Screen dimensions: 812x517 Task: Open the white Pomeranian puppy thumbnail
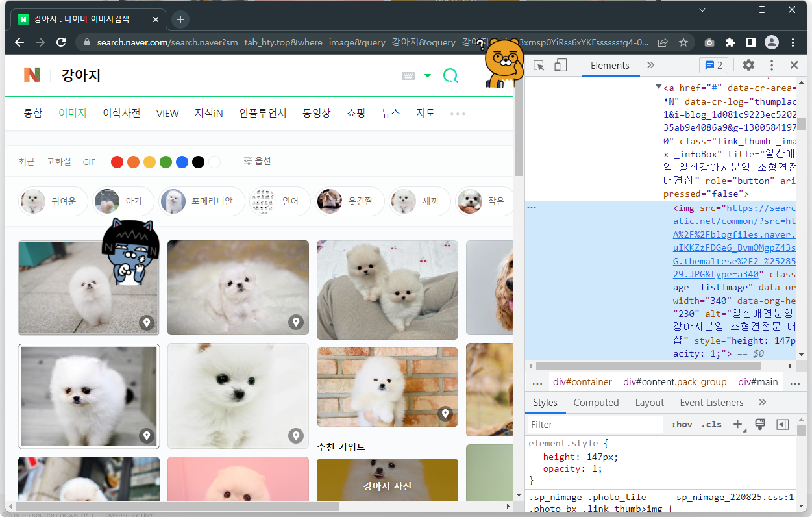[89, 288]
